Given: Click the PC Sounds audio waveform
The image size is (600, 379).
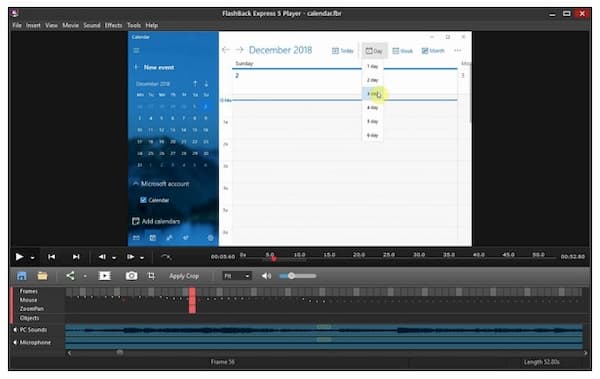Looking at the screenshot, I should (x=324, y=330).
